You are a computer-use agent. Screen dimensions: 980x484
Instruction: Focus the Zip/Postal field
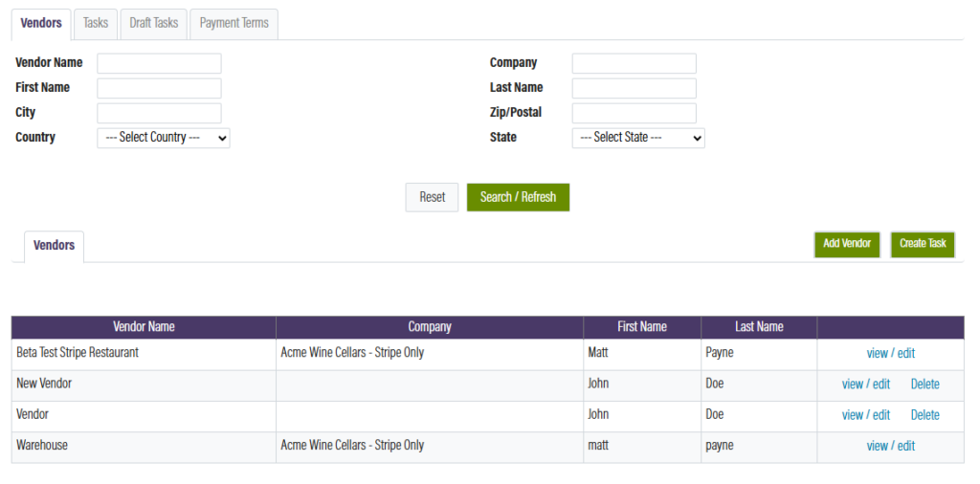coord(634,113)
